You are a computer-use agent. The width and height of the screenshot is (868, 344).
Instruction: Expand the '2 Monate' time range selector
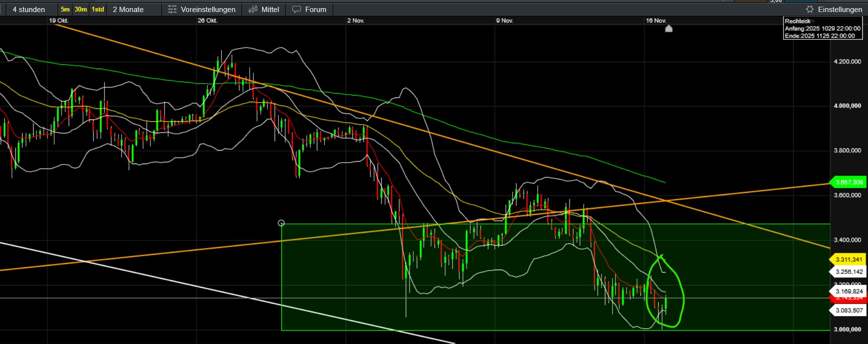click(x=128, y=10)
